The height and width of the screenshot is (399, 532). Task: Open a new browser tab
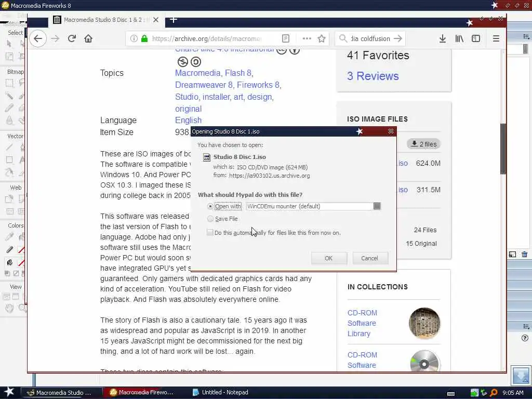click(x=174, y=20)
